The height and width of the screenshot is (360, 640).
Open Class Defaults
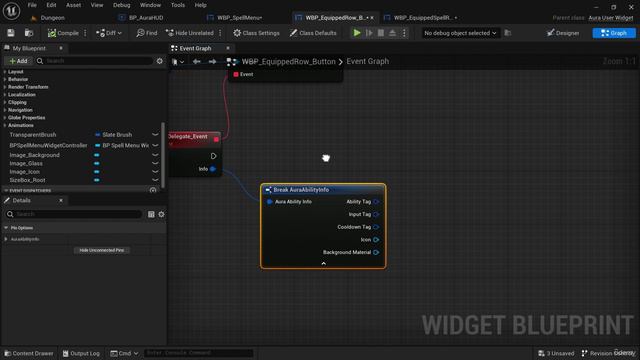click(x=313, y=33)
